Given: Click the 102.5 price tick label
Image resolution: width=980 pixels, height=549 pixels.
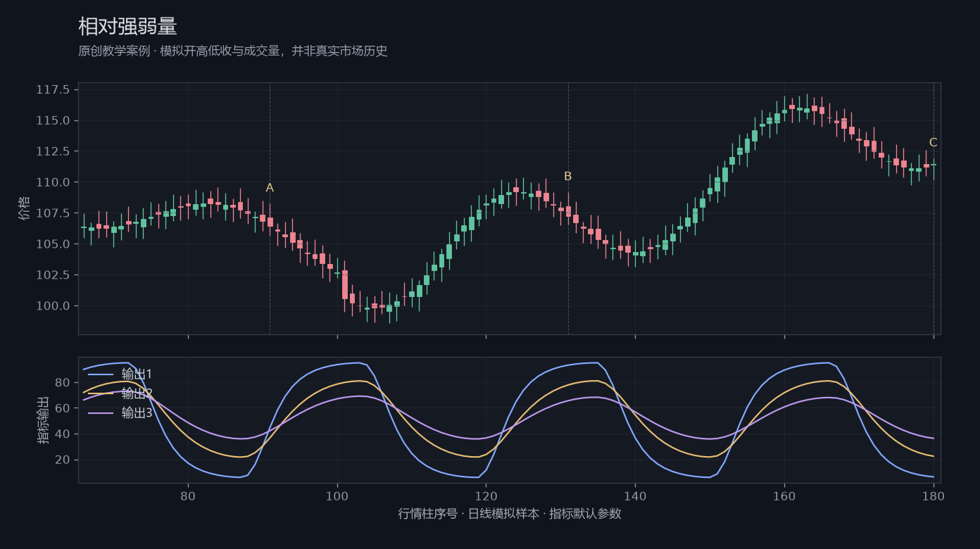Looking at the screenshot, I should [x=54, y=275].
